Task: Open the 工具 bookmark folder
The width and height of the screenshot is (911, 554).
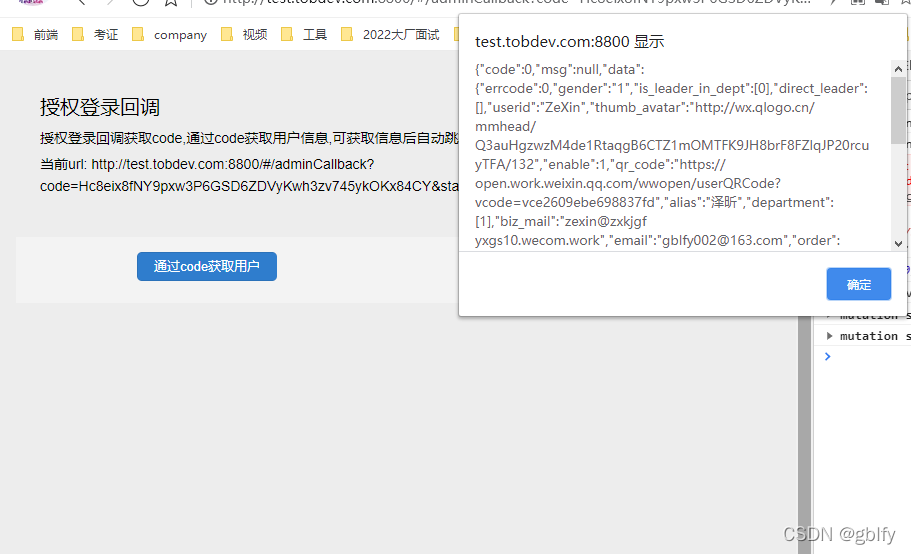Action: 304,35
